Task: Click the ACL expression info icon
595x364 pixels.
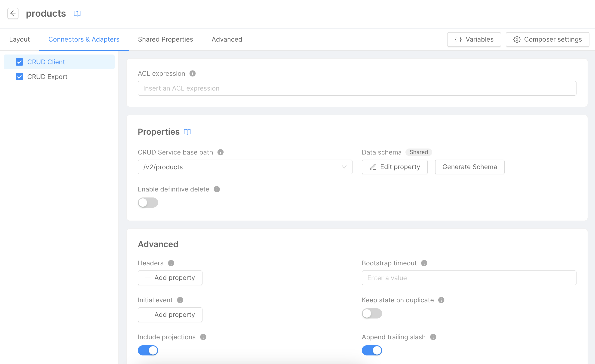Action: coord(193,74)
